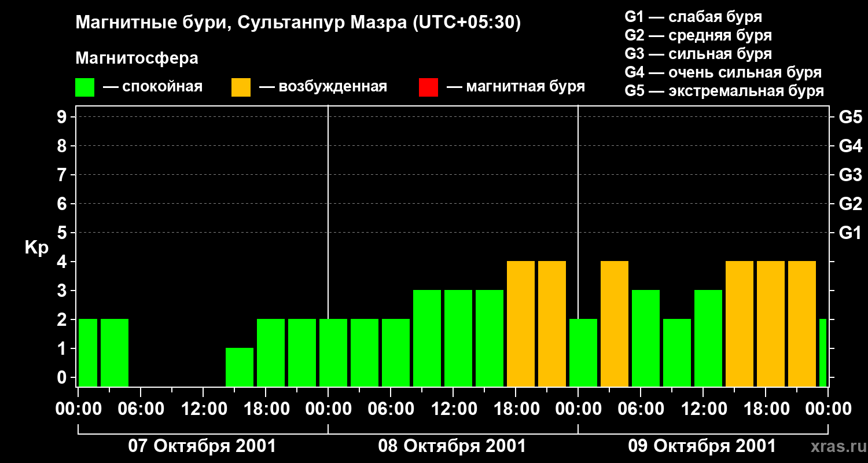The width and height of the screenshot is (868, 463).
Task: Select the '07 Октября 2001' date label
Action: 202,446
